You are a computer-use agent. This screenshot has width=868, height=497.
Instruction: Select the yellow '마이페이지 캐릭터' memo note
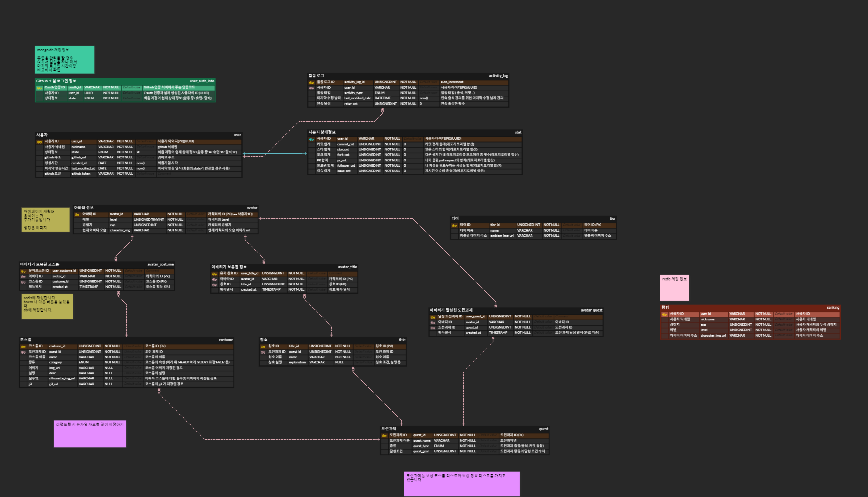45,219
